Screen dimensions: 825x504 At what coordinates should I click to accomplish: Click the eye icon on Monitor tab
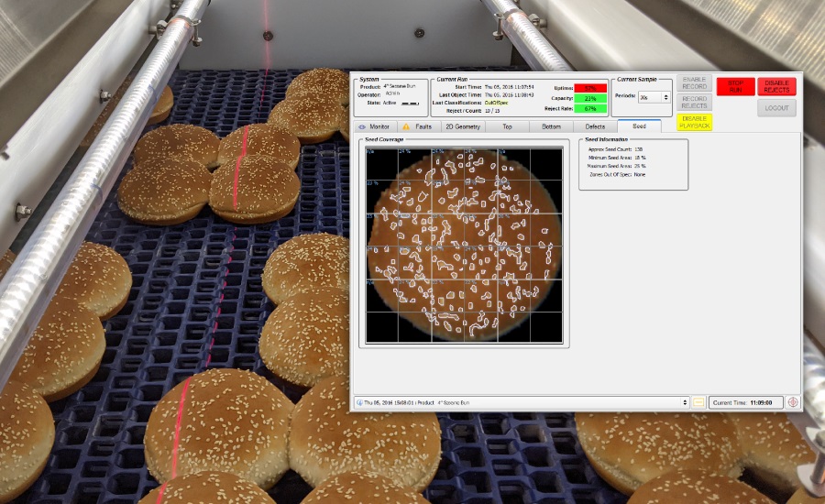(x=362, y=126)
